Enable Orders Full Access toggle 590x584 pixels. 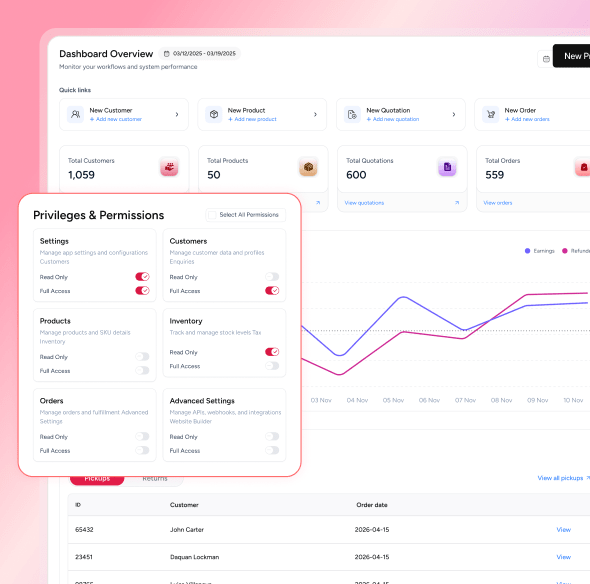pyautogui.click(x=142, y=450)
